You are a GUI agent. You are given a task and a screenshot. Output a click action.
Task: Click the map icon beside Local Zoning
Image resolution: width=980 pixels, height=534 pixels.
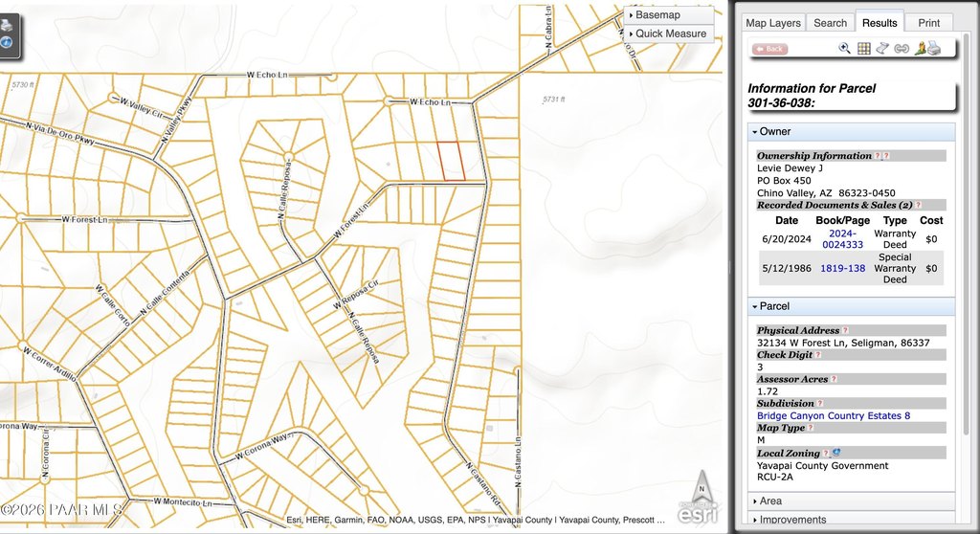[835, 453]
